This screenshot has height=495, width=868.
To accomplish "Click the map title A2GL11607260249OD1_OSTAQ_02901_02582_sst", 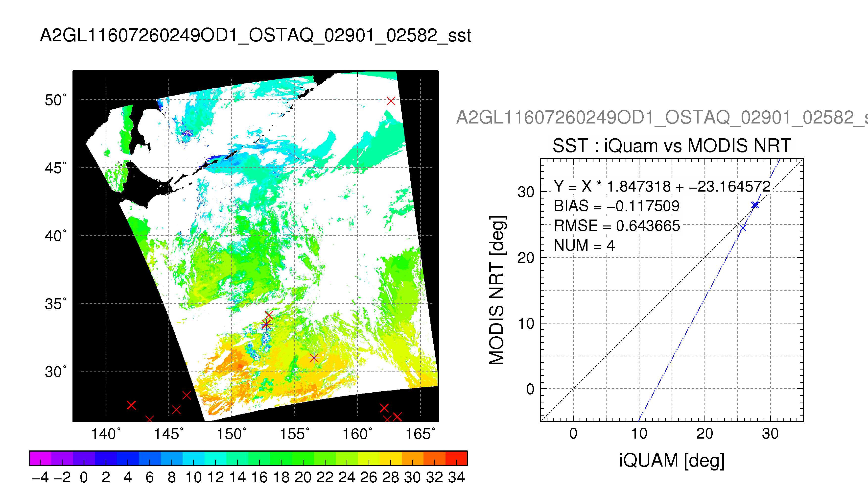I will (x=256, y=35).
